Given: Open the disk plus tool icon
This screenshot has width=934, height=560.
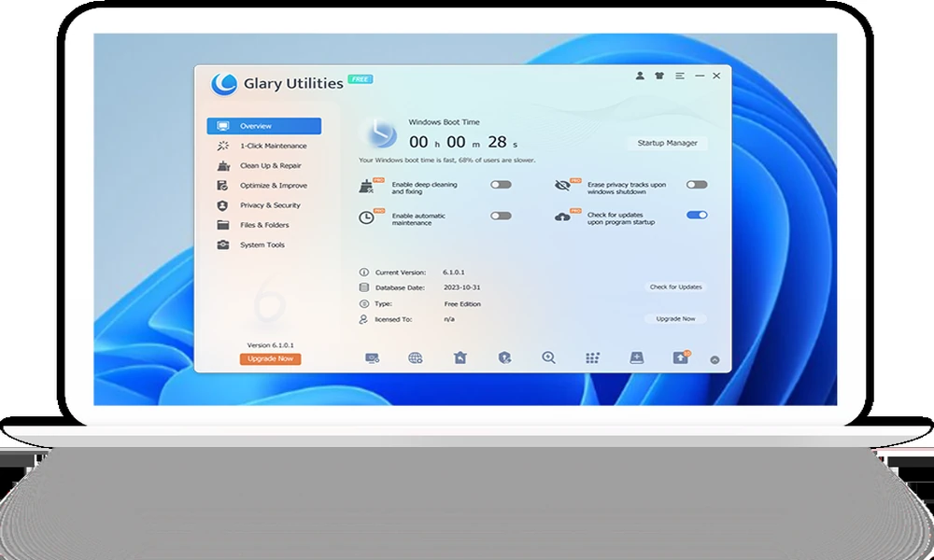Looking at the screenshot, I should coord(637,357).
